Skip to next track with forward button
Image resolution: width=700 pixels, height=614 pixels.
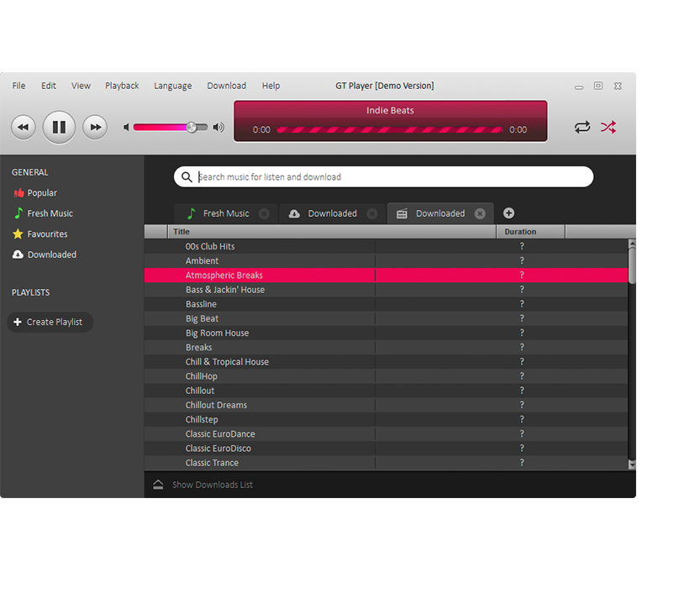click(95, 128)
